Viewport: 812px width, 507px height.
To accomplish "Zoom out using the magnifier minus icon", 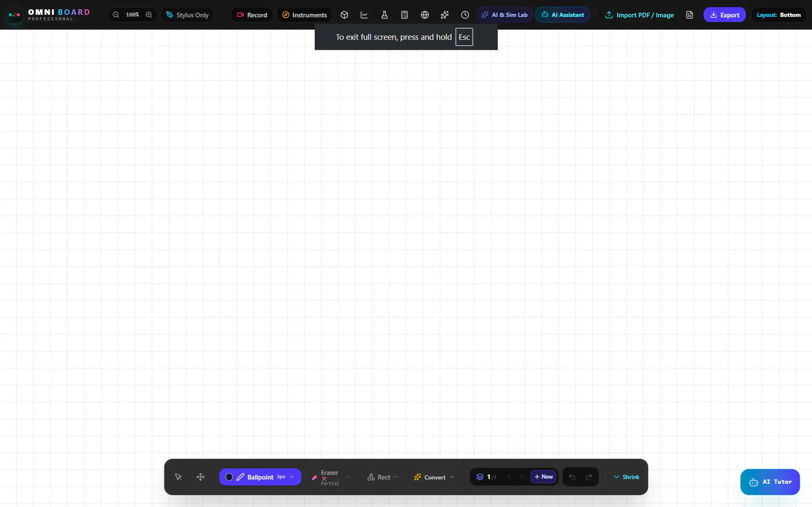I will [116, 15].
